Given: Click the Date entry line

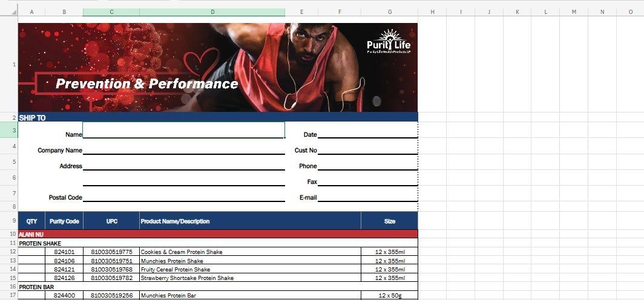Looking at the screenshot, I should pos(368,131).
